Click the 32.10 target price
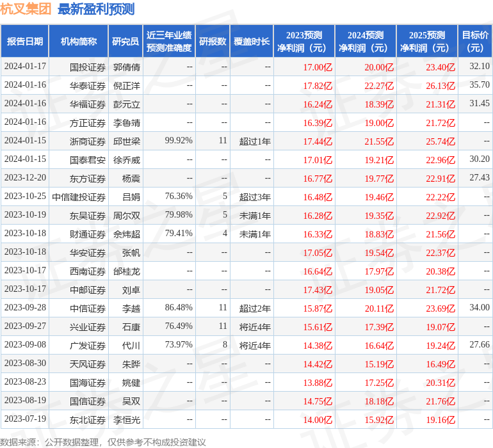Image resolution: width=493 pixels, height=448 pixels. (x=480, y=66)
